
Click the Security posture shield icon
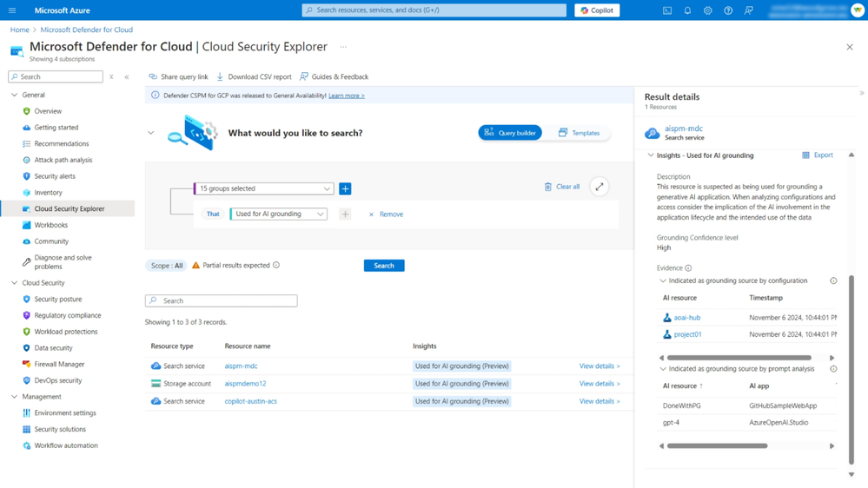coord(26,300)
